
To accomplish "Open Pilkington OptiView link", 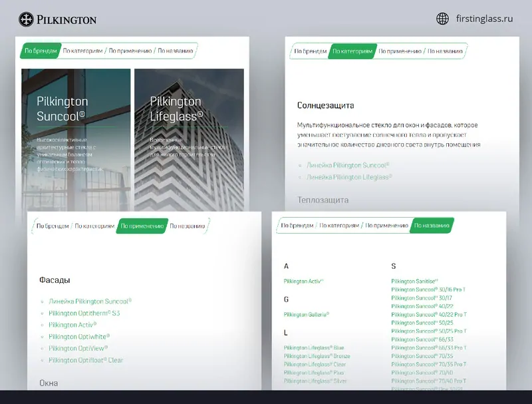I will tap(78, 348).
